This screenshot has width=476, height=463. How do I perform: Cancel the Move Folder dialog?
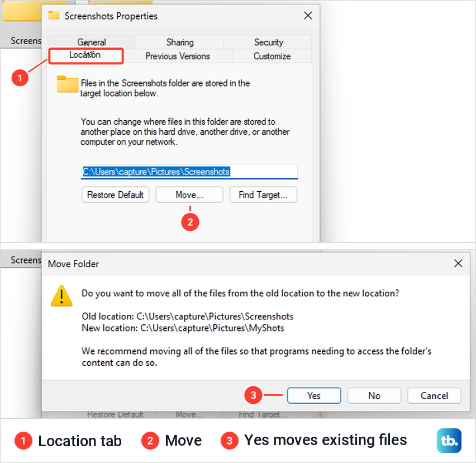[434, 395]
